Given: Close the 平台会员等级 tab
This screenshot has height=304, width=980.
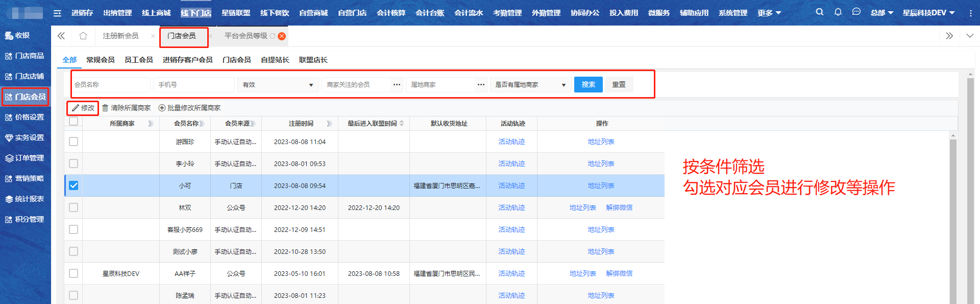Looking at the screenshot, I should (x=281, y=36).
